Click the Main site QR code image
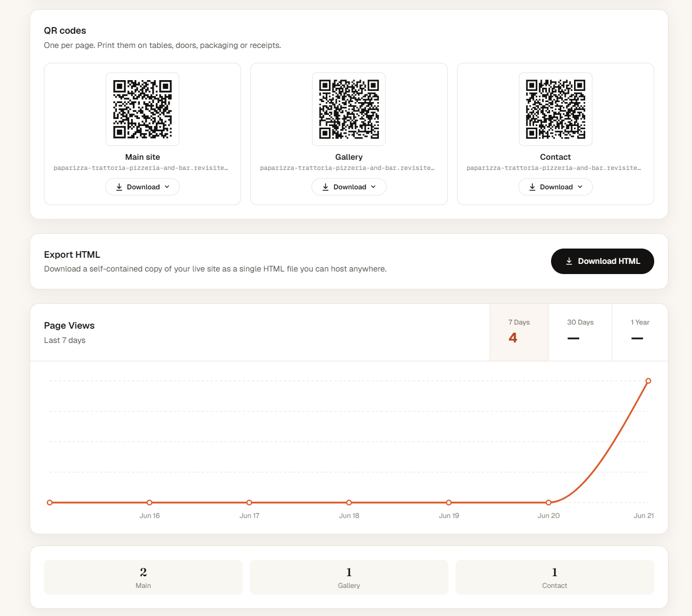Screen dimensions: 692x616 pos(142,109)
